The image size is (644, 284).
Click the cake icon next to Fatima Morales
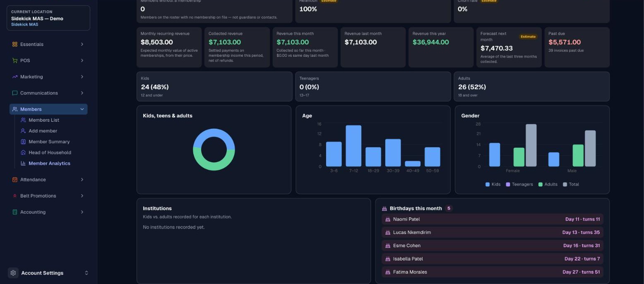click(388, 272)
